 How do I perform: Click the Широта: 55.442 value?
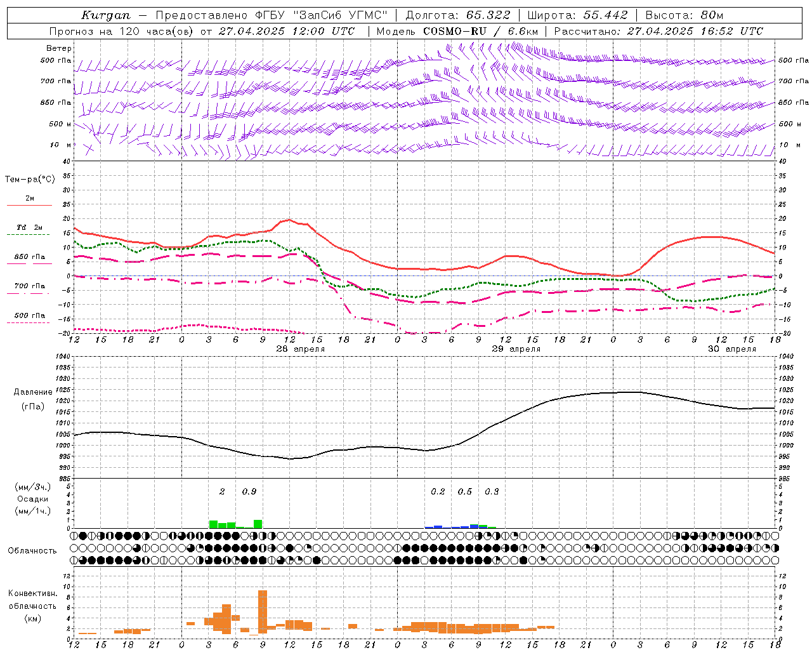pos(578,15)
